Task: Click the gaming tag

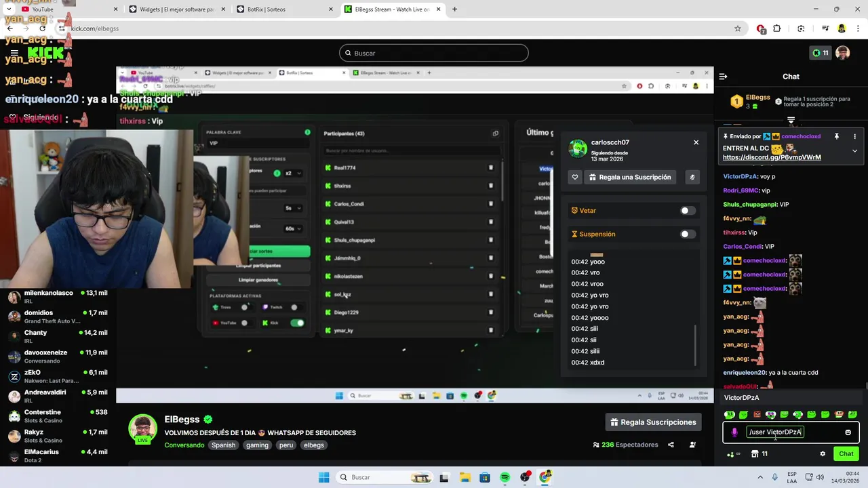Action: tap(257, 445)
